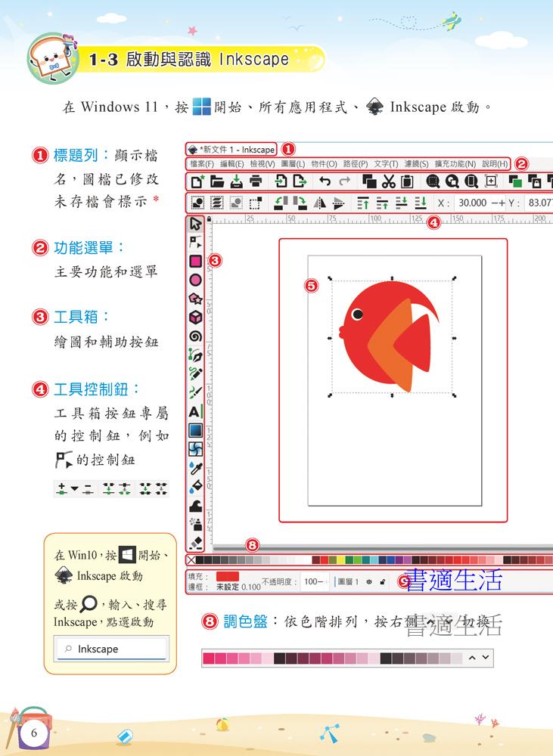Select the Text tool
Image resolution: width=553 pixels, height=756 pixels.
[x=195, y=411]
